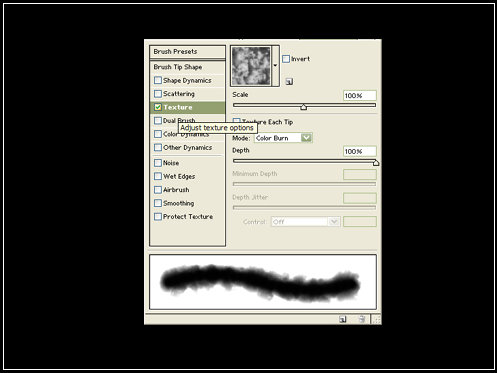Click the create new brush icon in the footer

tap(342, 319)
